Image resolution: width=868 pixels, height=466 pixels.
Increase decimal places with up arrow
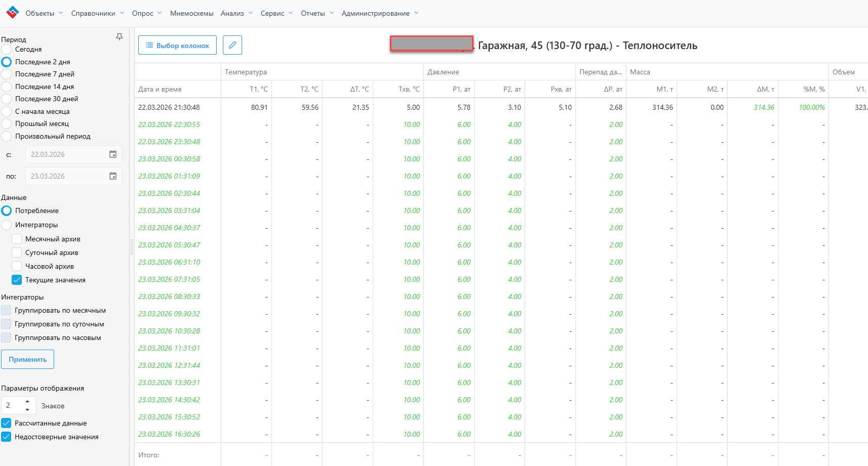[x=27, y=402]
